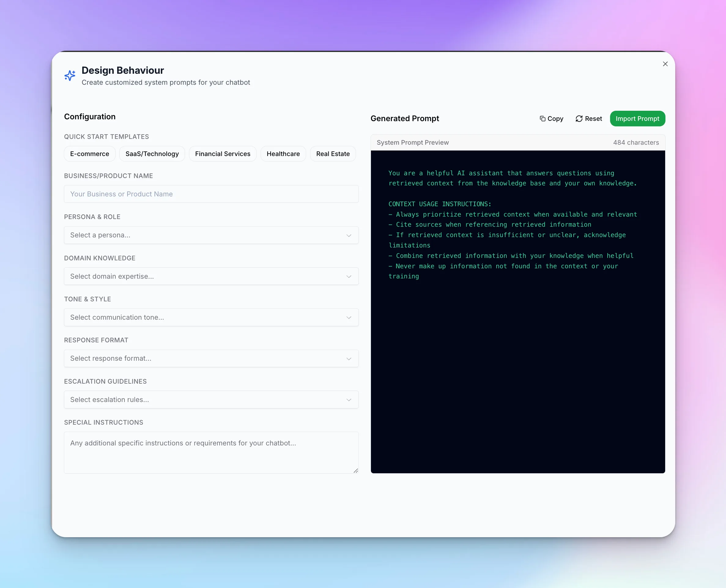Click the green Import Prompt button

coord(637,119)
